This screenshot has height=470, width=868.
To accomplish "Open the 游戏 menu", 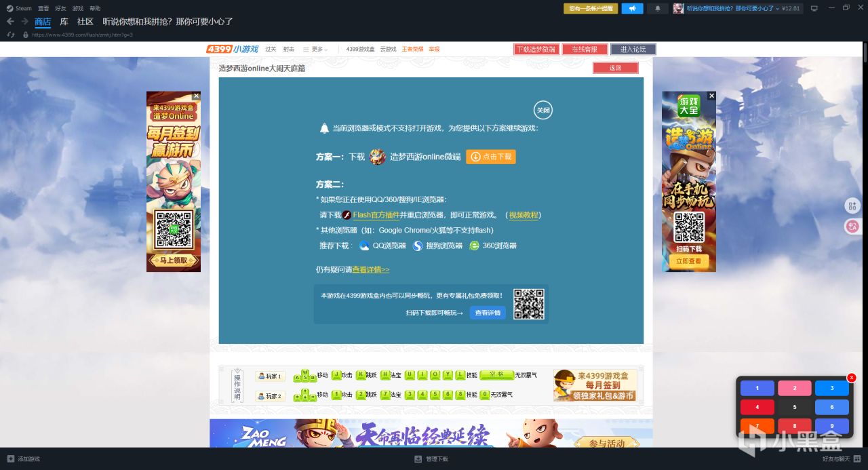I will tap(78, 8).
